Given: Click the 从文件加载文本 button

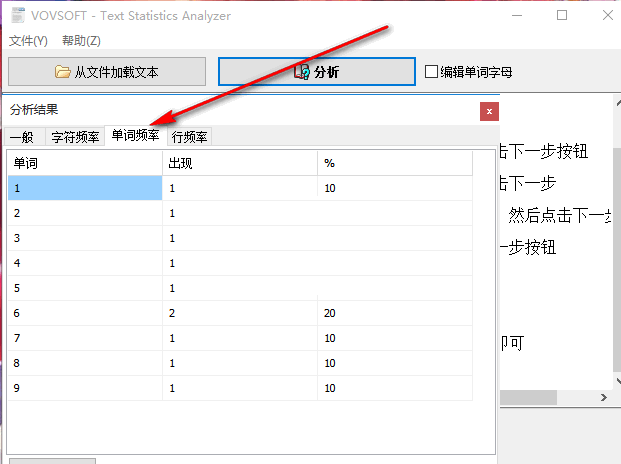Looking at the screenshot, I should [107, 72].
